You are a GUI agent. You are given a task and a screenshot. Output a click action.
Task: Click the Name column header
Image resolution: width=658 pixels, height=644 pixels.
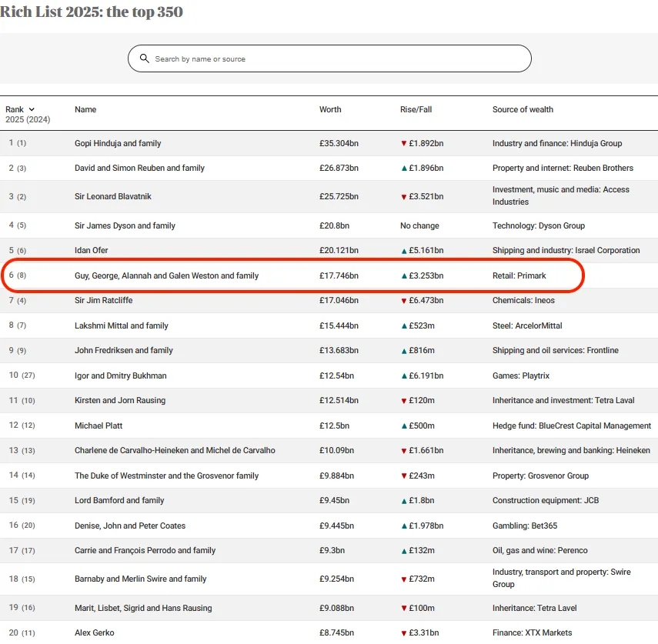click(x=85, y=109)
